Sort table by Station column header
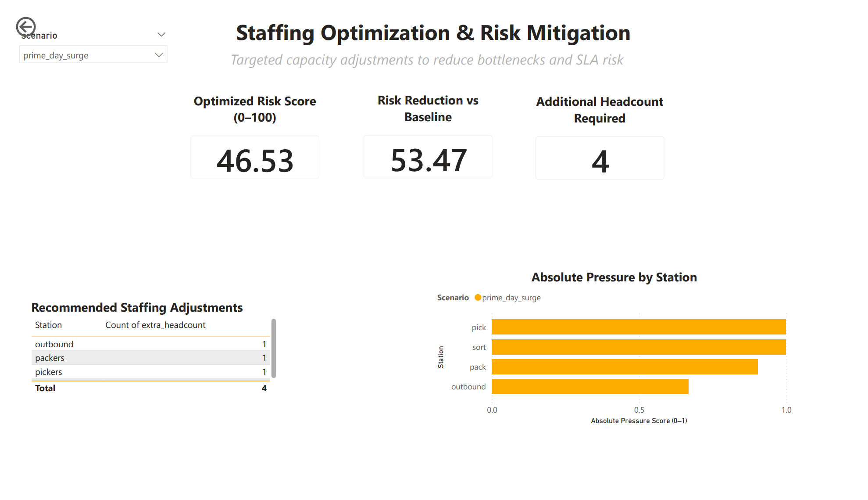 (48, 325)
